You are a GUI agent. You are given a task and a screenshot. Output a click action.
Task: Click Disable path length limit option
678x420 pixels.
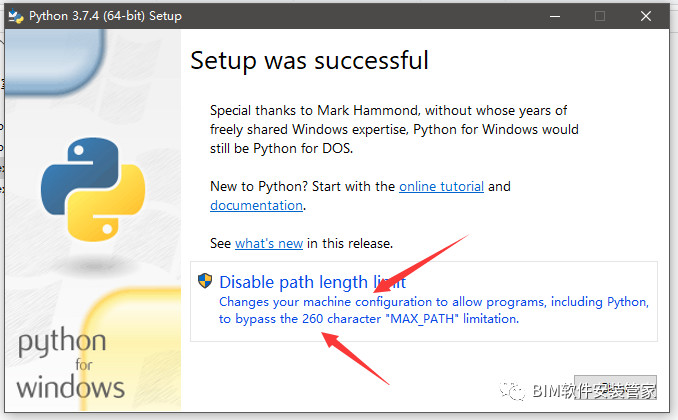coord(424,301)
